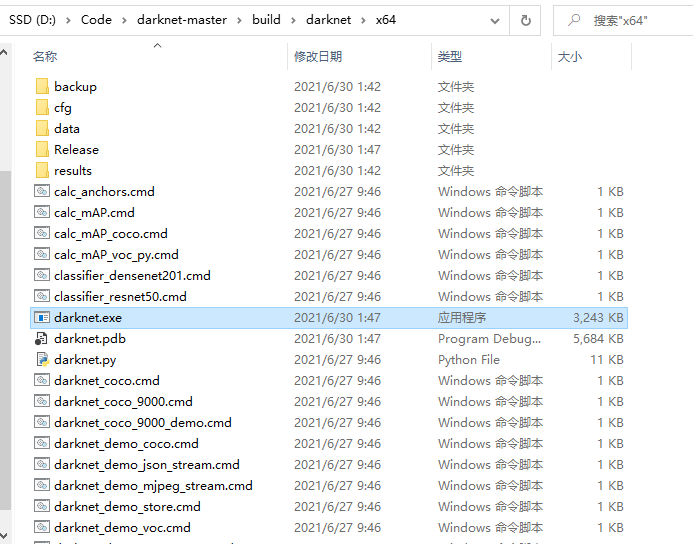Image resolution: width=693 pixels, height=550 pixels.
Task: Sort by the 类型 column header
Action: pyautogui.click(x=449, y=57)
